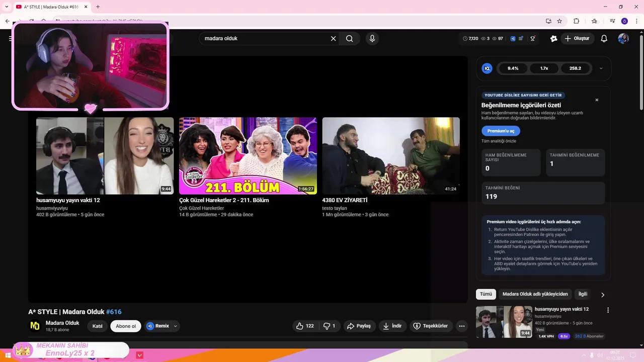Open the Madara Olduk channel name link

(x=62, y=323)
